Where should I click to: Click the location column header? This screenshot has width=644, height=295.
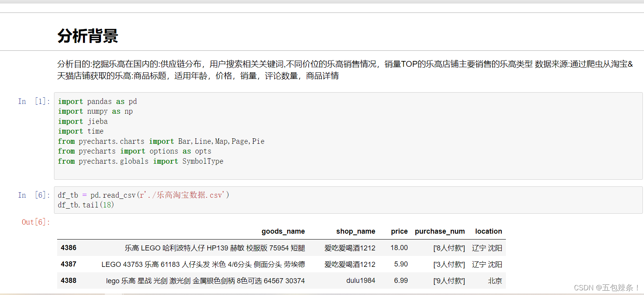tap(489, 231)
